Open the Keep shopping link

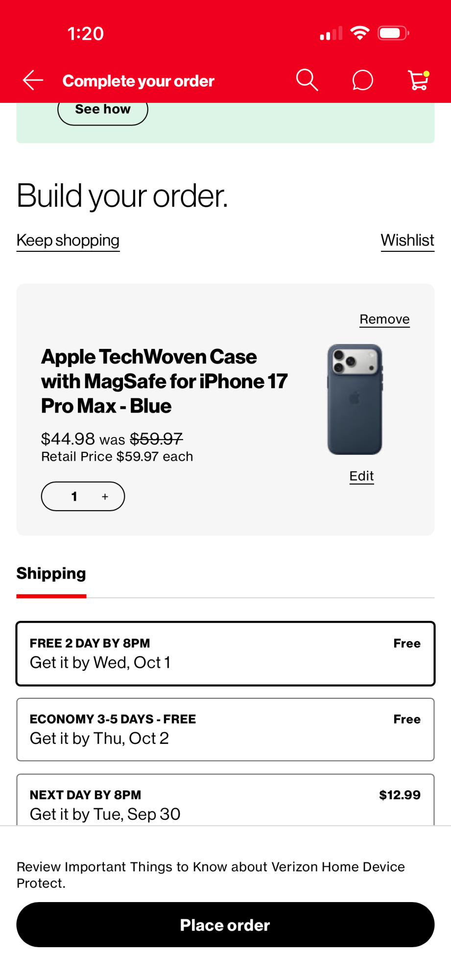tap(68, 240)
